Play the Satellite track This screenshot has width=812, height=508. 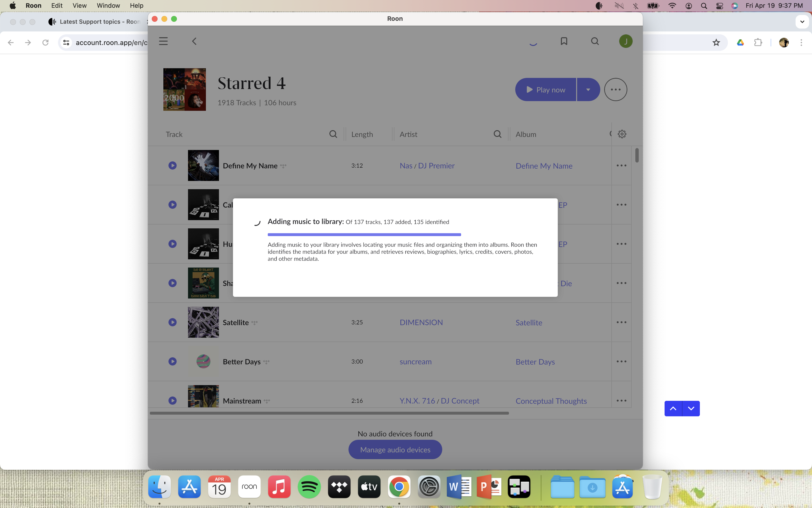tap(173, 322)
